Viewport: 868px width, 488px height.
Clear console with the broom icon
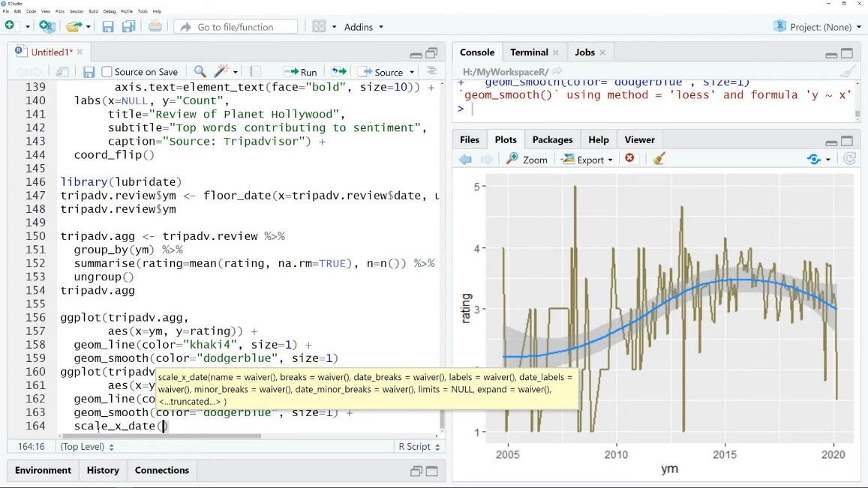point(847,72)
